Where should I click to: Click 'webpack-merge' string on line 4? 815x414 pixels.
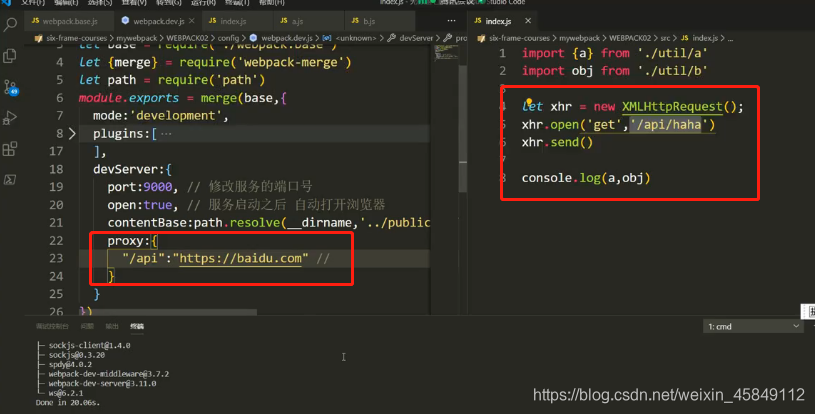tap(291, 62)
